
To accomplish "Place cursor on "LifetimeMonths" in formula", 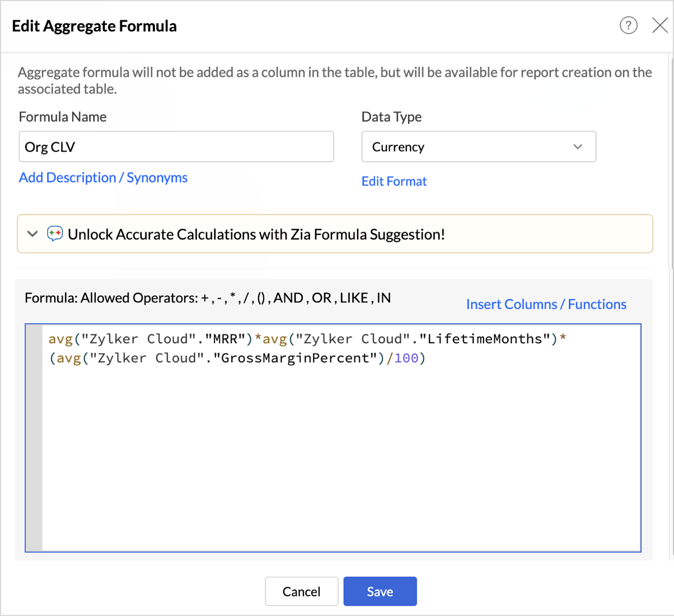I will tap(485, 339).
